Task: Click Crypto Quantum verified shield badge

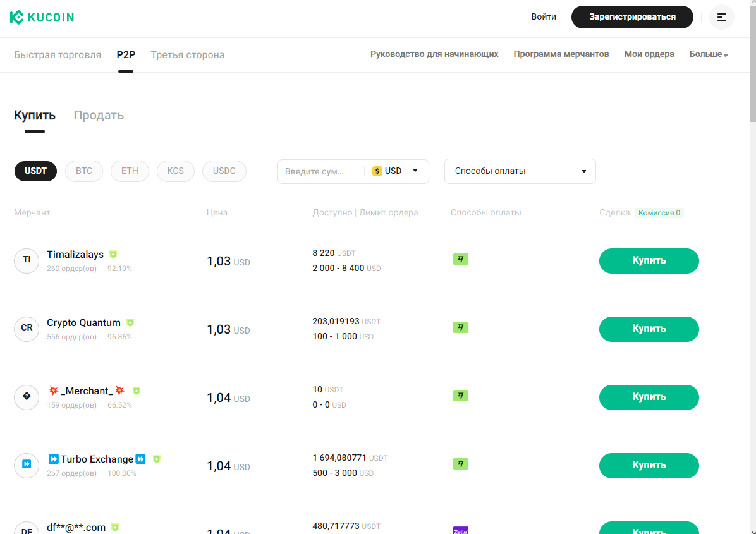Action: (130, 322)
